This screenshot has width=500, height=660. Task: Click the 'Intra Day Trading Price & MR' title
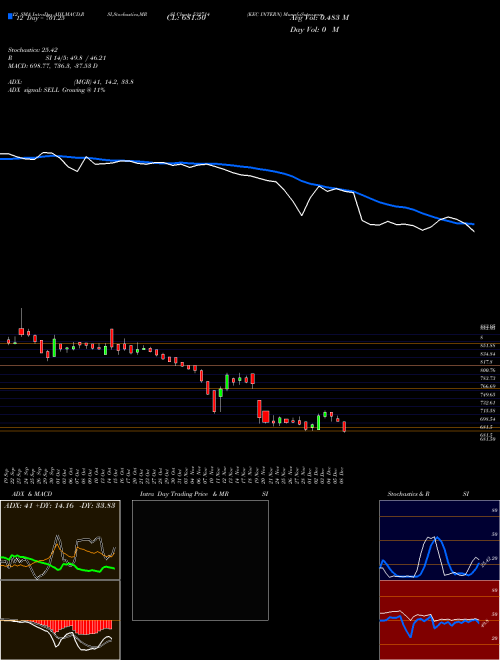184,494
